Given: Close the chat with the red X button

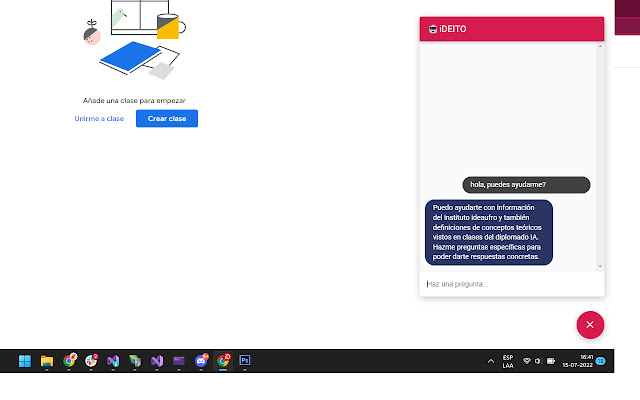Looking at the screenshot, I should [590, 325].
